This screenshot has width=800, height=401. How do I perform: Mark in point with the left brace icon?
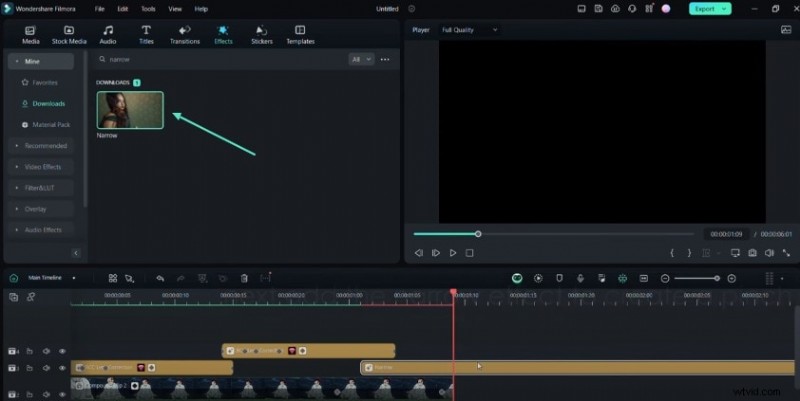pos(672,253)
